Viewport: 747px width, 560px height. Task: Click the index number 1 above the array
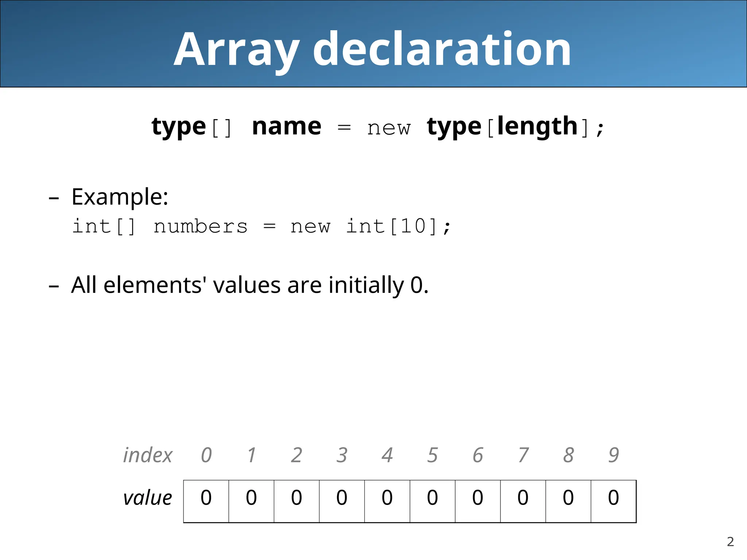251,455
